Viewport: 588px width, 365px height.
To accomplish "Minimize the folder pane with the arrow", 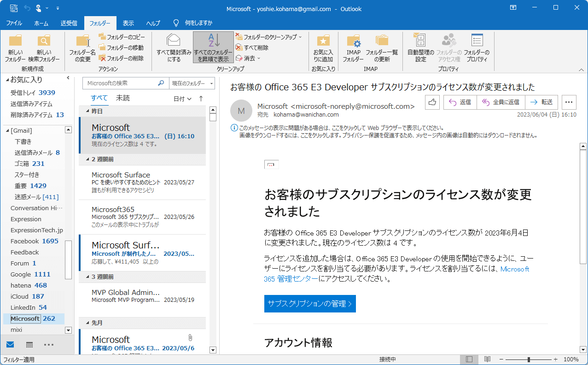I will point(68,78).
